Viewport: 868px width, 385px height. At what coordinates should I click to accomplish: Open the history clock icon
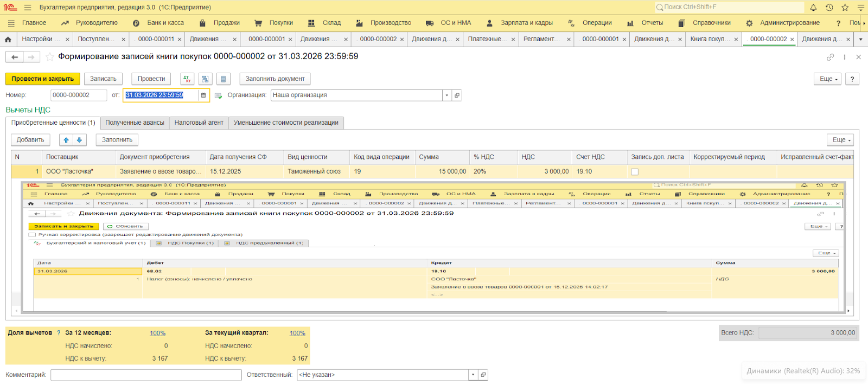tap(829, 8)
